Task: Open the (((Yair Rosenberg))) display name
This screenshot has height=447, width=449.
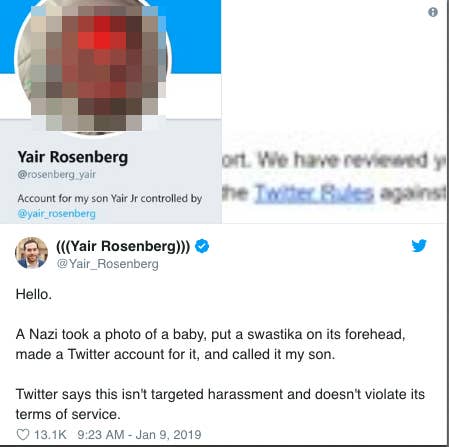Action: [123, 246]
